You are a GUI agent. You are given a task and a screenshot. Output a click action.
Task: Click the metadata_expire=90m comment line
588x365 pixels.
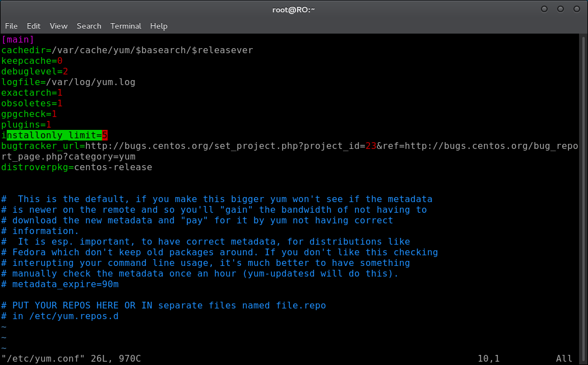coord(60,284)
